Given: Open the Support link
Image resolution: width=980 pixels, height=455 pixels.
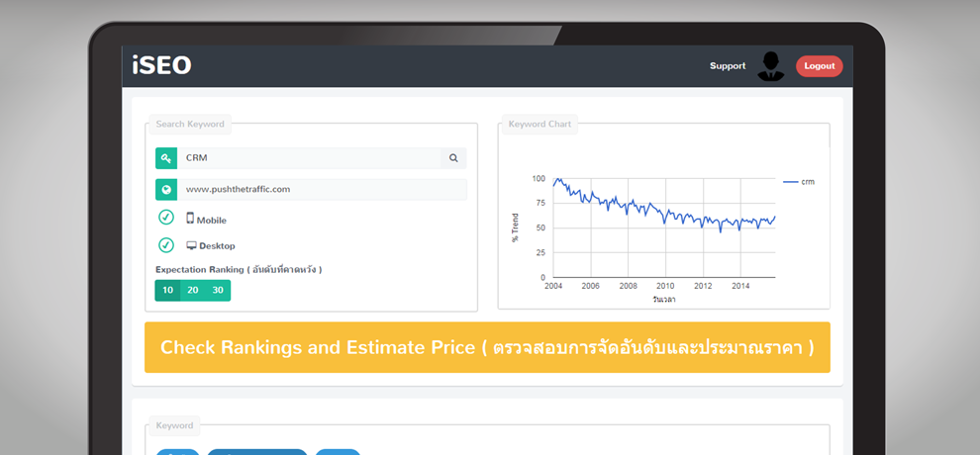Looking at the screenshot, I should [728, 66].
